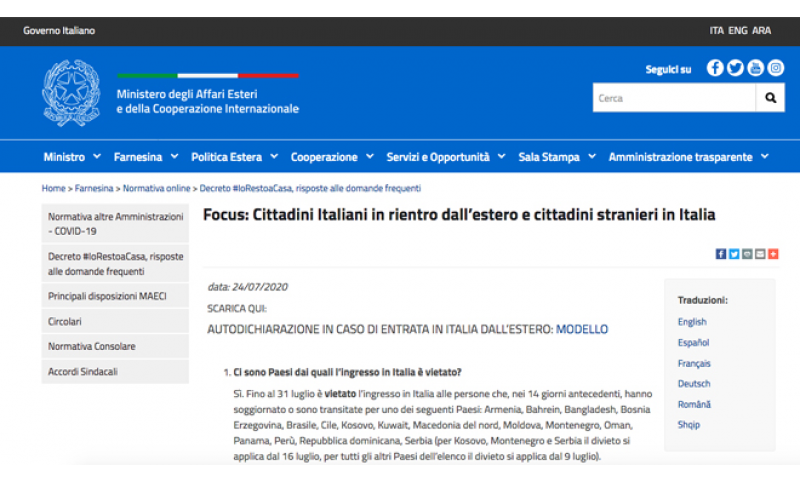
Task: Expand Amministrazione trasparente menu chevron
Action: coord(765,157)
